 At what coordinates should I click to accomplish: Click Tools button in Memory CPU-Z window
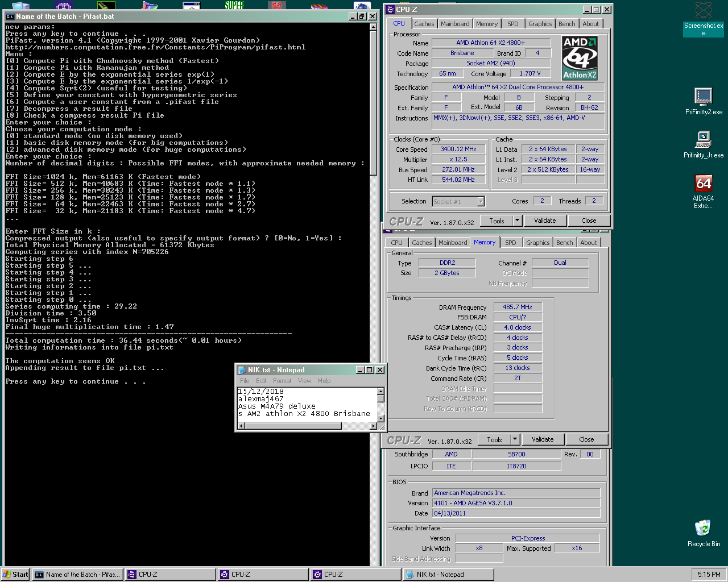(494, 439)
